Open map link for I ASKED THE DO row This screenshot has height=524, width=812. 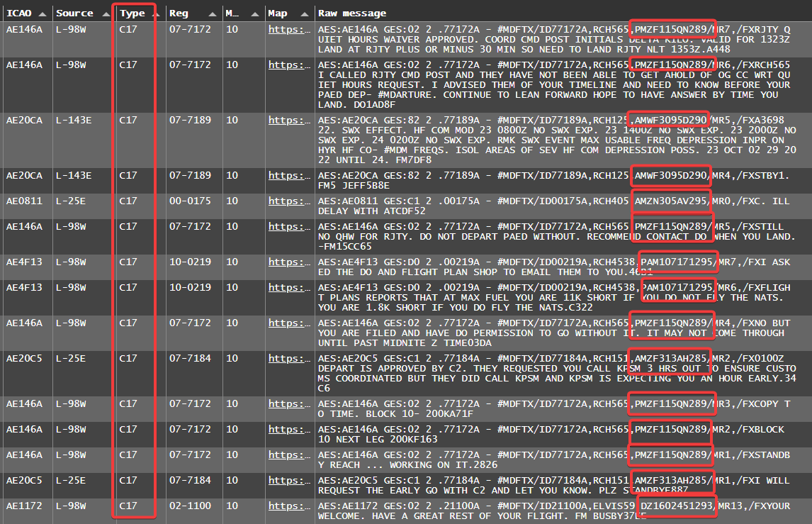click(289, 262)
